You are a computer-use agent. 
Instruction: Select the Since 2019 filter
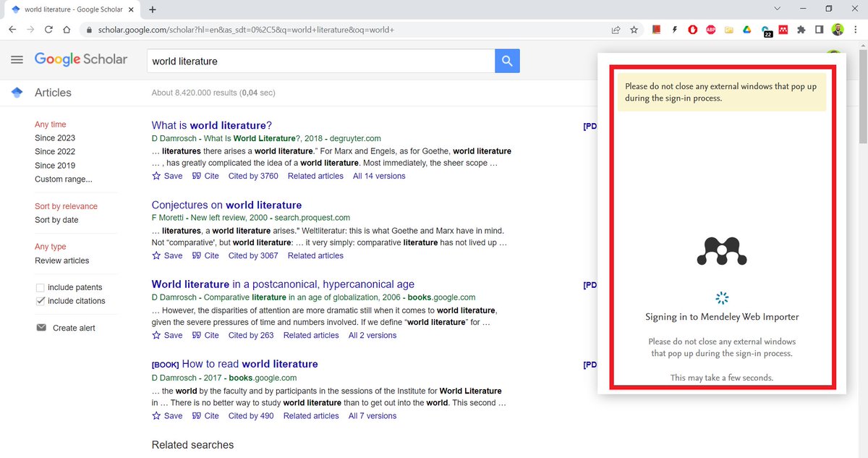click(55, 165)
